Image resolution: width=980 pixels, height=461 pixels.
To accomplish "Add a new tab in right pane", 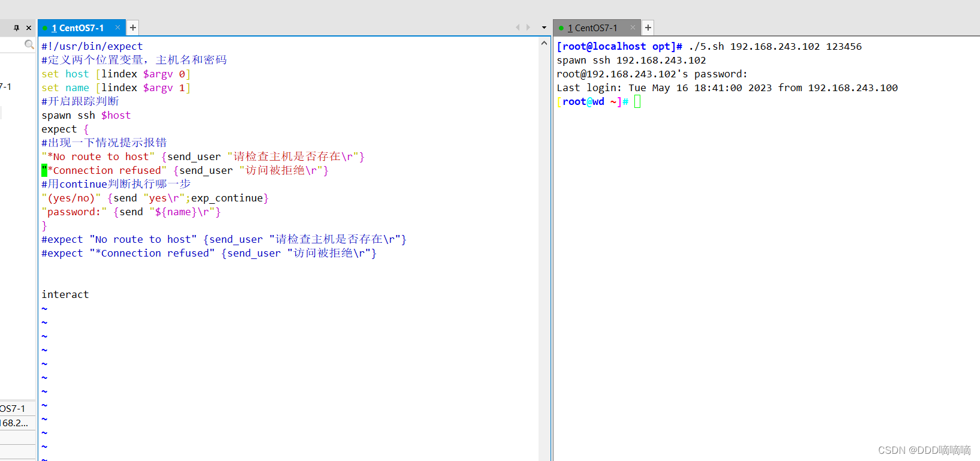I will (x=648, y=28).
